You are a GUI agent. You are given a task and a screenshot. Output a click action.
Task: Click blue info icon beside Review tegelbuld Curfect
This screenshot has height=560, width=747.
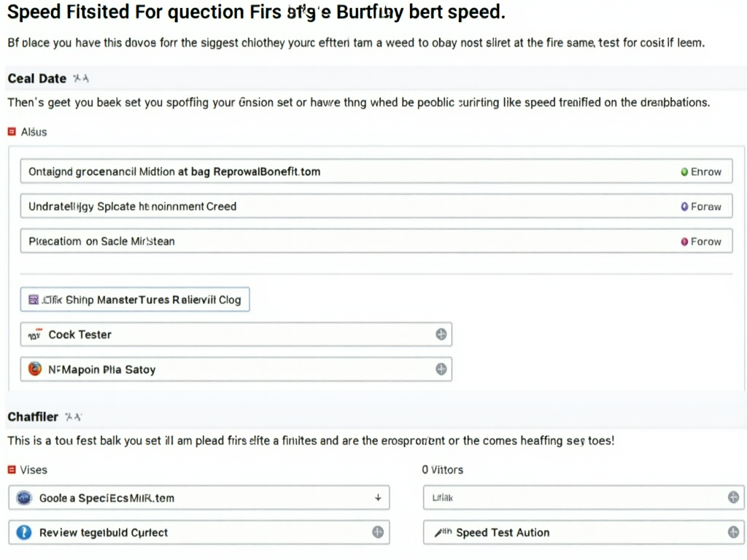tap(24, 532)
